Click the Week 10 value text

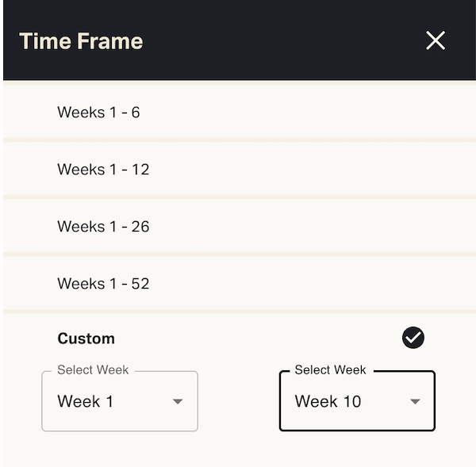pyautogui.click(x=328, y=401)
